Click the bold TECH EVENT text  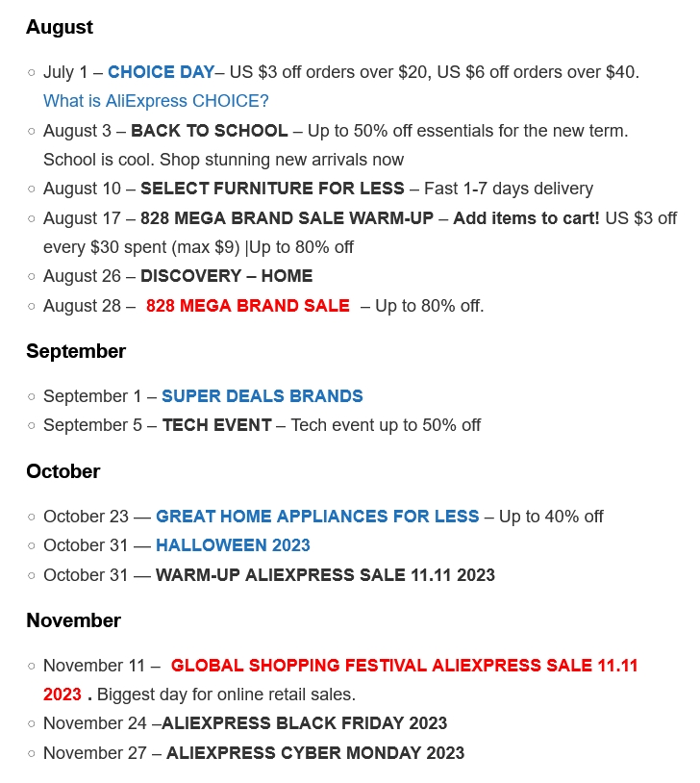pos(216,425)
